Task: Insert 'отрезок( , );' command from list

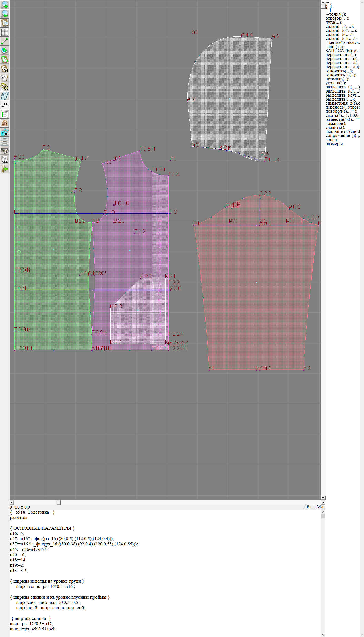Action: 337,18
